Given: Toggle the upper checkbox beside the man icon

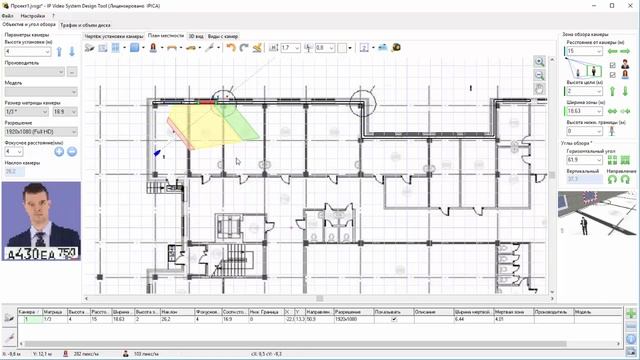Looking at the screenshot, I should tap(613, 65).
